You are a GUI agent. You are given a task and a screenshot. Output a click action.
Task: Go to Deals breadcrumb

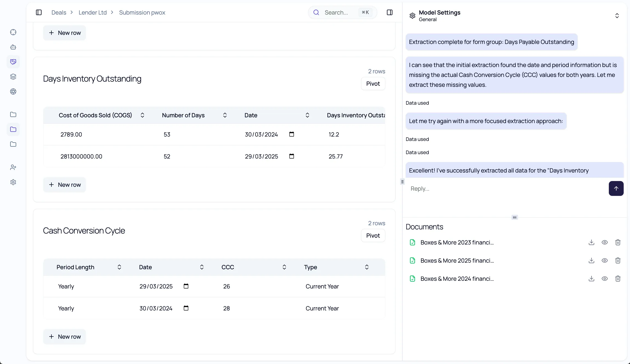pyautogui.click(x=59, y=12)
